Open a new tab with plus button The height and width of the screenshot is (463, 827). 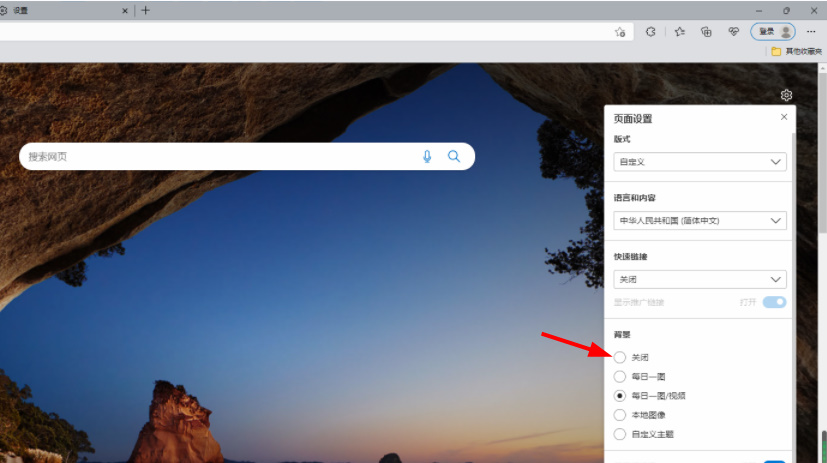pyautogui.click(x=146, y=10)
